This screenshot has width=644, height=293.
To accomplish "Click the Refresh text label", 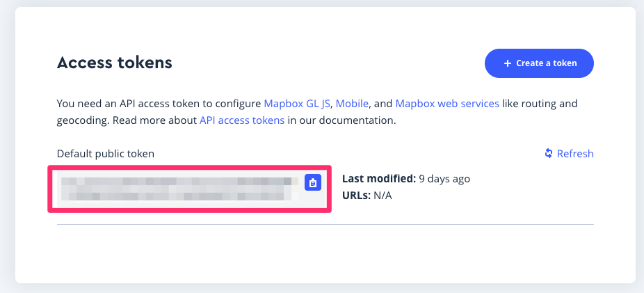I will tap(575, 154).
